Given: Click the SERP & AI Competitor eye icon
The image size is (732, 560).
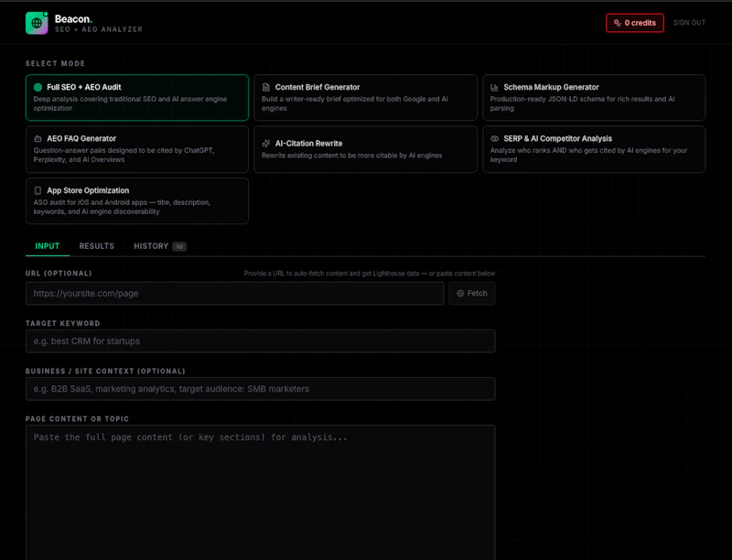Looking at the screenshot, I should [x=494, y=138].
